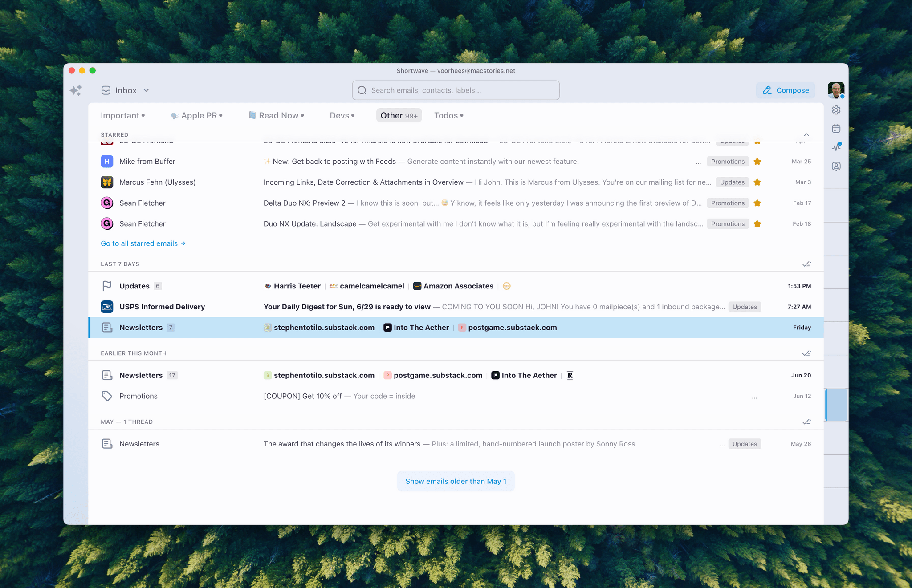
Task: Expand the Newsletters bundle with 7 emails
Action: [456, 328]
